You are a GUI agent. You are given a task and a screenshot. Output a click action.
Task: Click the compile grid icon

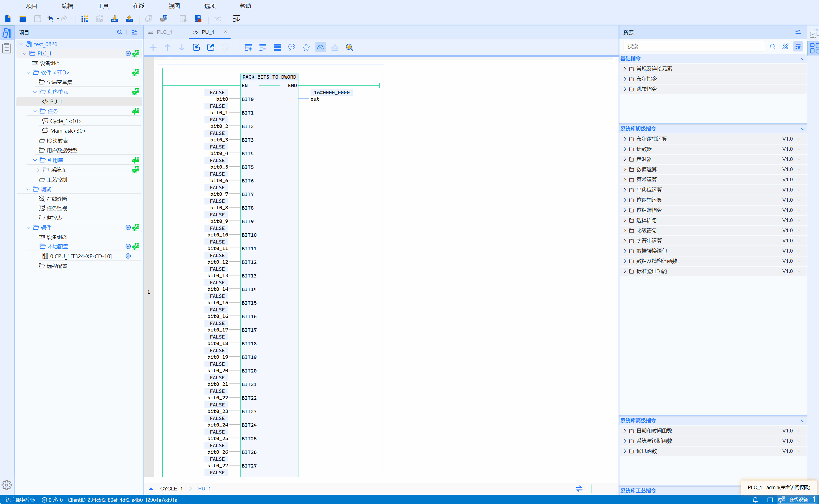tap(85, 19)
